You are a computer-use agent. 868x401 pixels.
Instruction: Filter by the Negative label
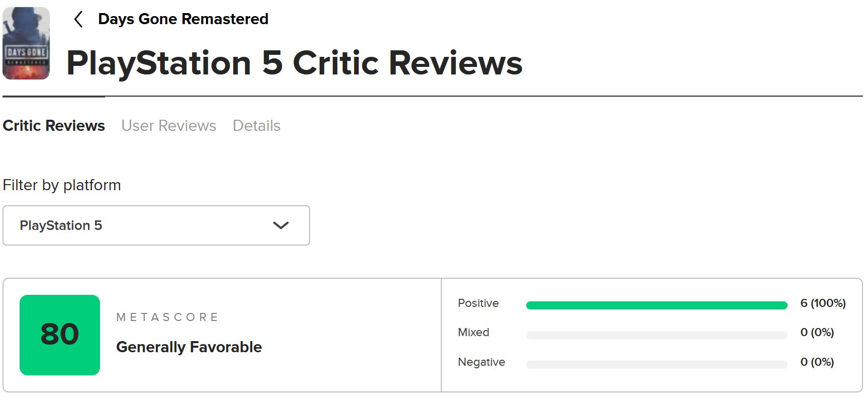tap(481, 362)
